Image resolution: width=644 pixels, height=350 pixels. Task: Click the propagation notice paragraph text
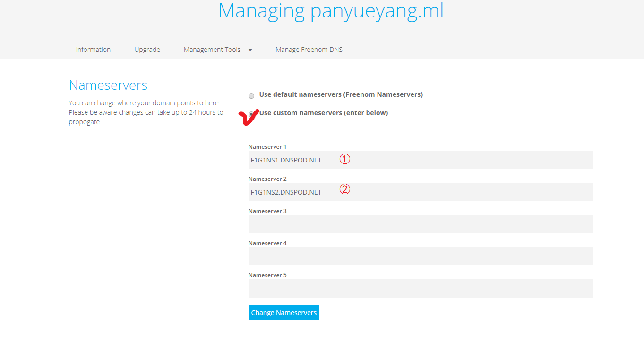coord(146,112)
